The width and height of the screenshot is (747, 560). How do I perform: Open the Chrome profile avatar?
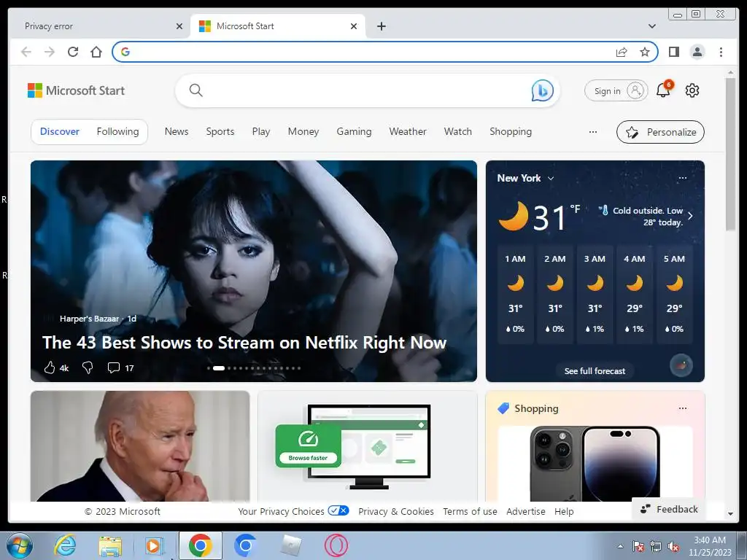[x=697, y=52]
